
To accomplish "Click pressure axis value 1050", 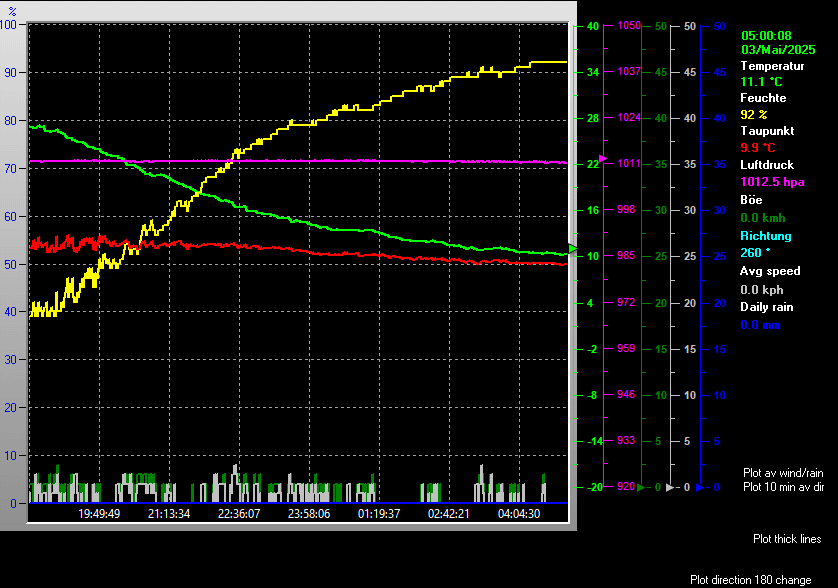I will click(x=628, y=25).
